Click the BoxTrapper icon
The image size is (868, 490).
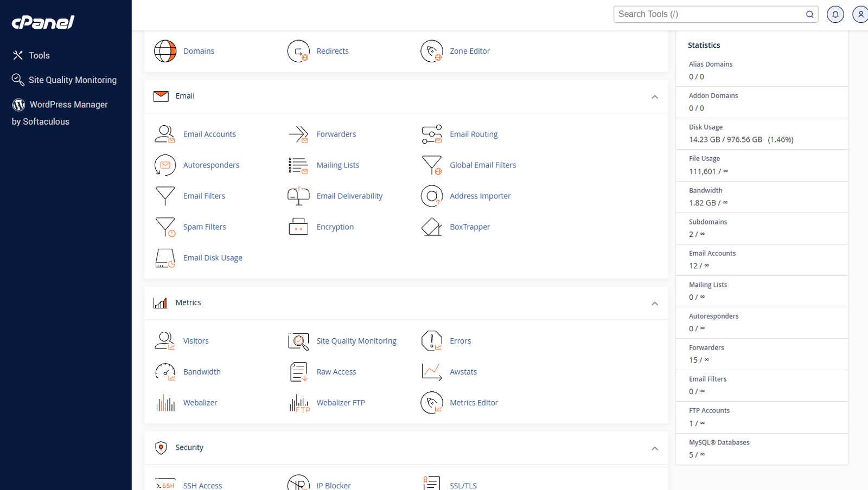[x=432, y=227]
